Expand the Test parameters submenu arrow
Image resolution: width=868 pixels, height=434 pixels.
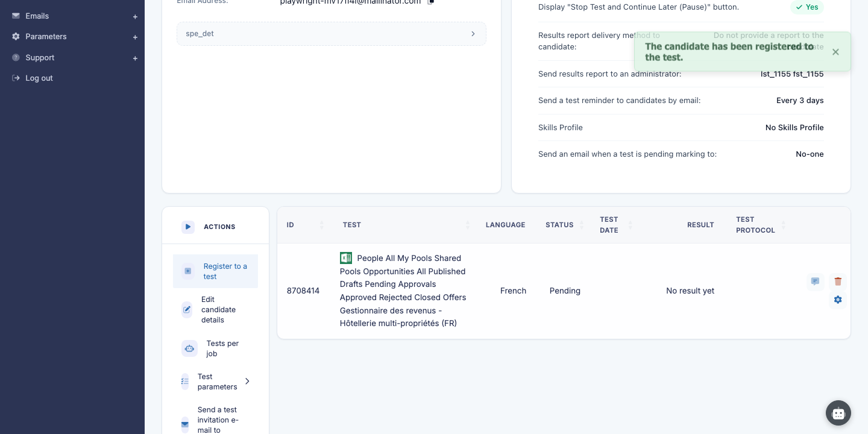pos(247,382)
